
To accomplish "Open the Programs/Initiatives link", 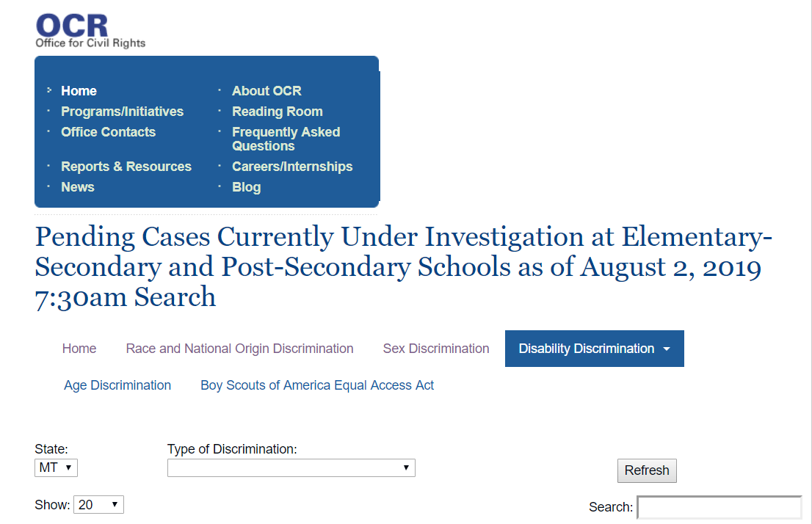I will point(122,112).
